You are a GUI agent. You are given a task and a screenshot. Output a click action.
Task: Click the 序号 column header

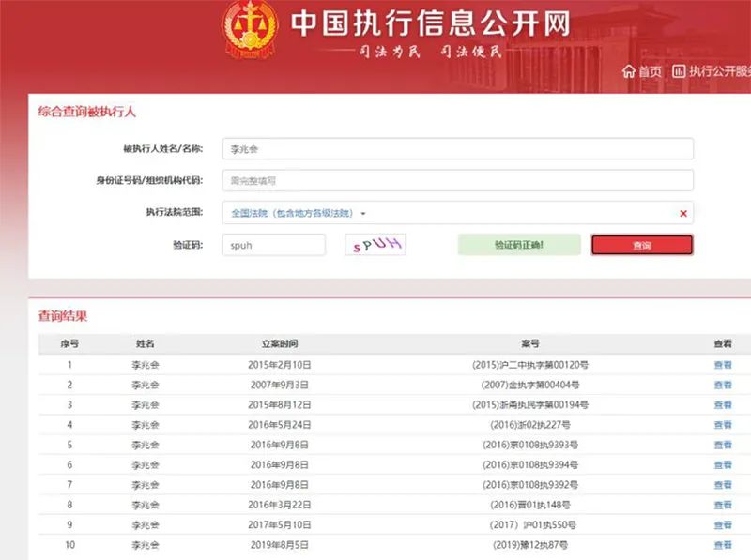[69, 343]
